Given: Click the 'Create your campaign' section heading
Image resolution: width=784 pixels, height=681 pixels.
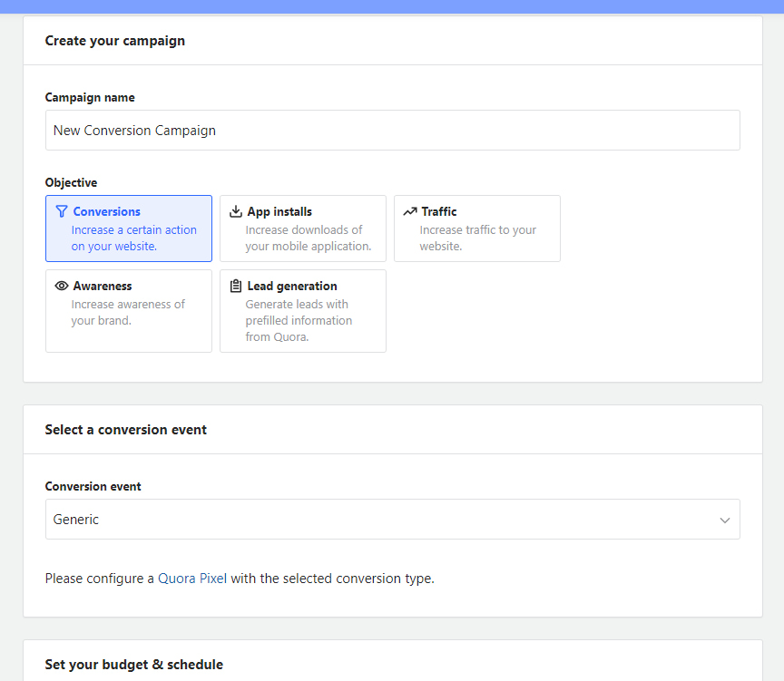Looking at the screenshot, I should [x=115, y=41].
